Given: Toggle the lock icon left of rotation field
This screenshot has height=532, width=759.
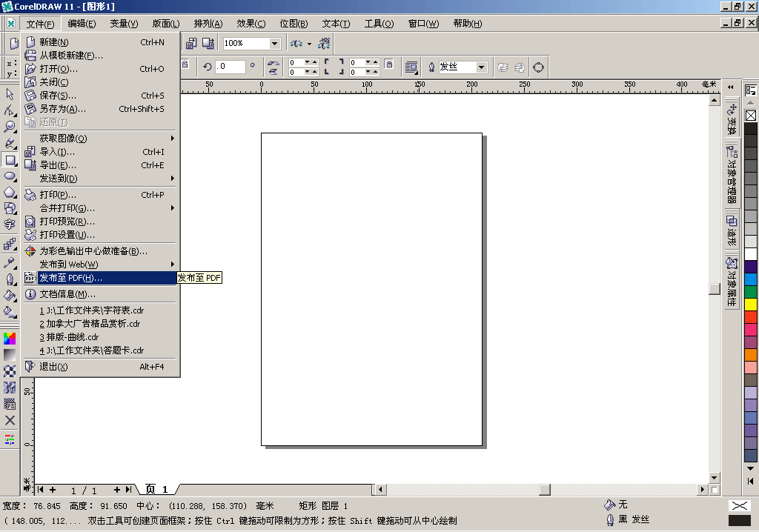Looking at the screenshot, I should 185,64.
